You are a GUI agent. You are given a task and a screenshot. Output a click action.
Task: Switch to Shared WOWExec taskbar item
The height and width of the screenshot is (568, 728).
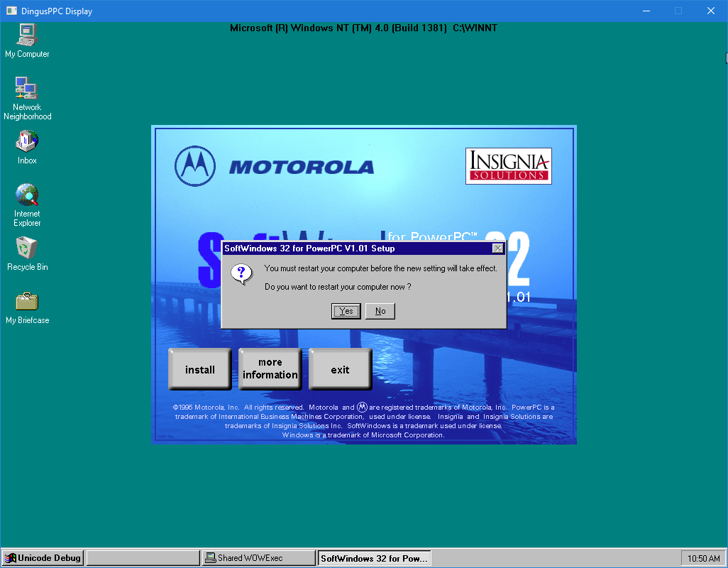(258, 558)
